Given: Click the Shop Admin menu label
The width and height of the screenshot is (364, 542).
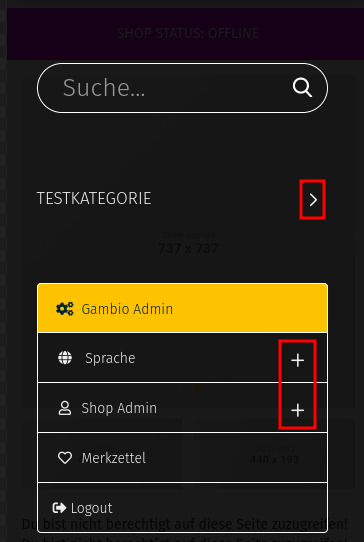Looking at the screenshot, I should (x=119, y=408).
